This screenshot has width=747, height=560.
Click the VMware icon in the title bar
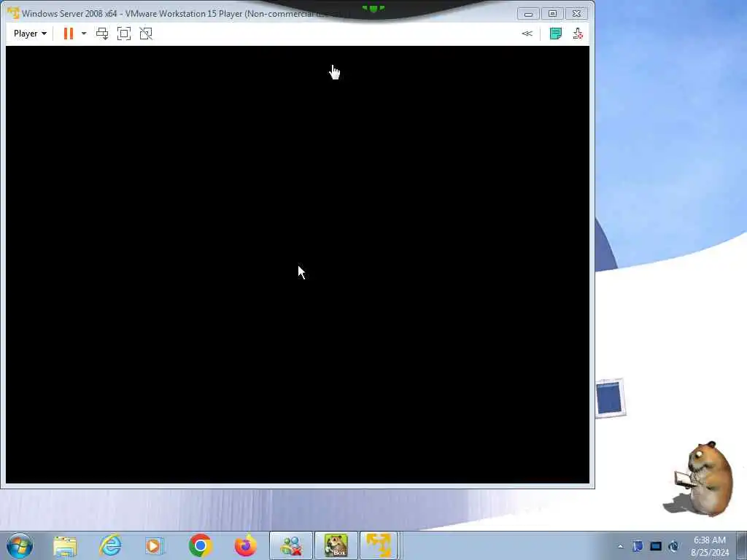click(x=13, y=13)
